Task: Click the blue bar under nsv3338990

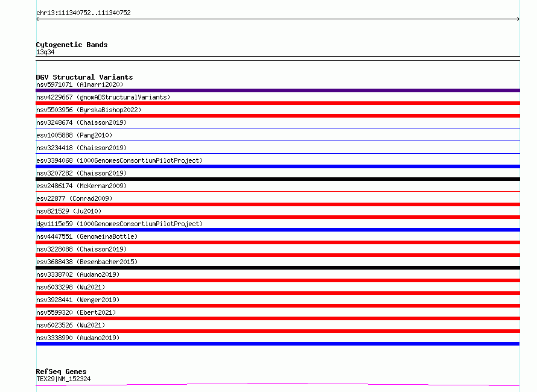Action: coord(278,344)
